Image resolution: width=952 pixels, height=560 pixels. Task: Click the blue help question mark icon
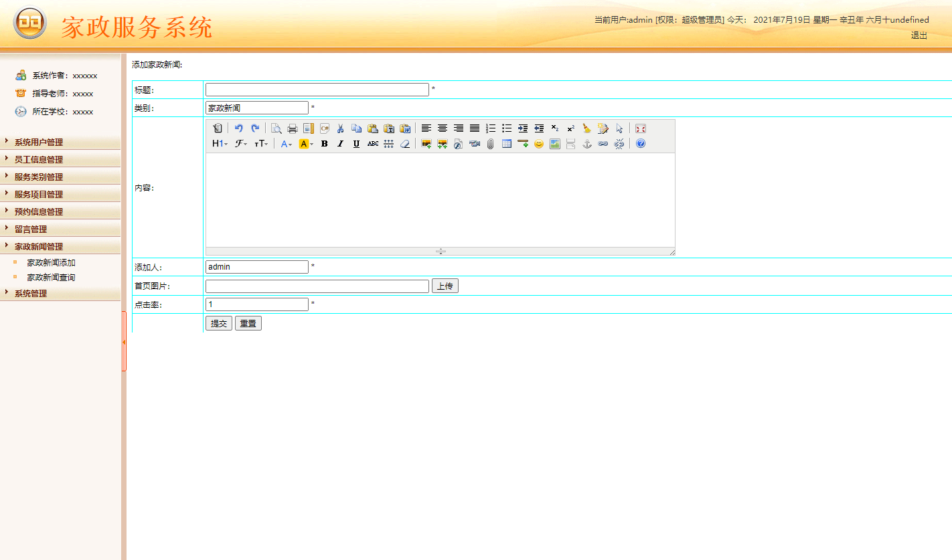pyautogui.click(x=640, y=143)
